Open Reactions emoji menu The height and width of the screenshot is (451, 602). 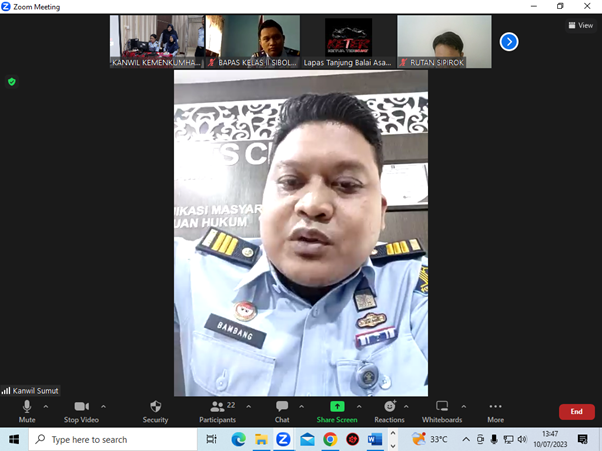tap(389, 411)
